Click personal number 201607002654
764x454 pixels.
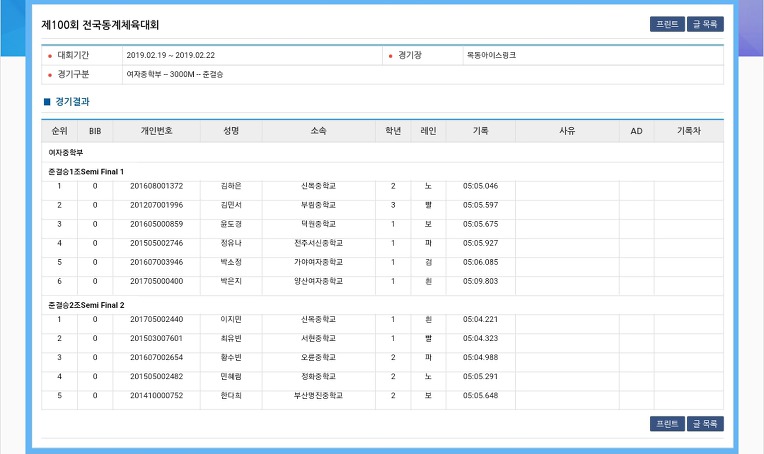(x=156, y=357)
